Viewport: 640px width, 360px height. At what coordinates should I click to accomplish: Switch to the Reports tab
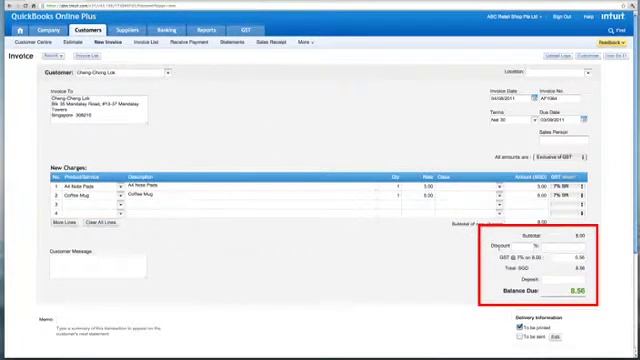[206, 30]
